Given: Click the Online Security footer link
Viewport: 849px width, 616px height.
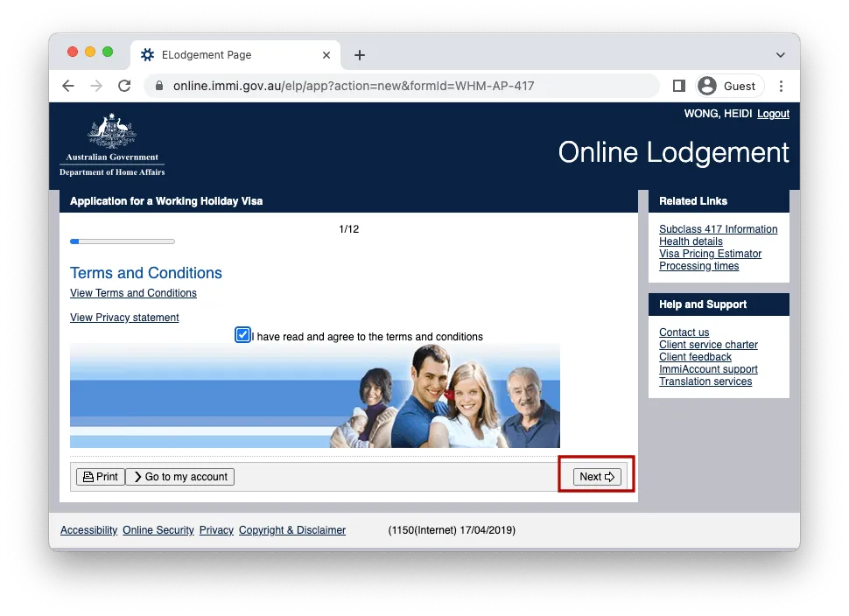Looking at the screenshot, I should tap(158, 530).
